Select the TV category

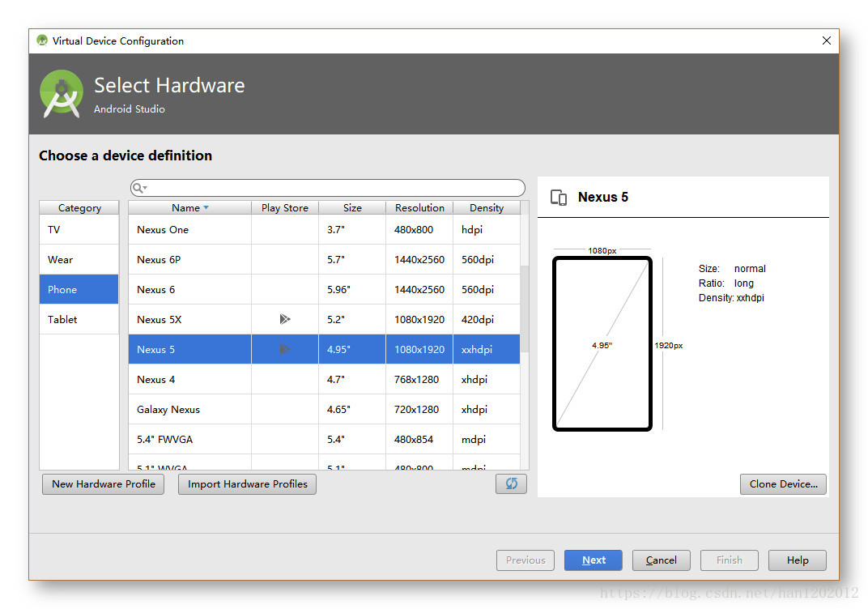click(79, 230)
